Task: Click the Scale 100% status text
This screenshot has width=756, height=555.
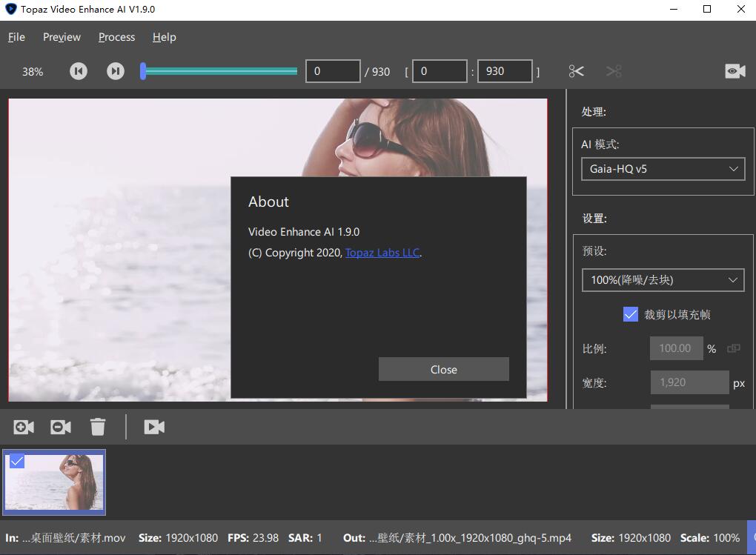Action: (x=710, y=538)
